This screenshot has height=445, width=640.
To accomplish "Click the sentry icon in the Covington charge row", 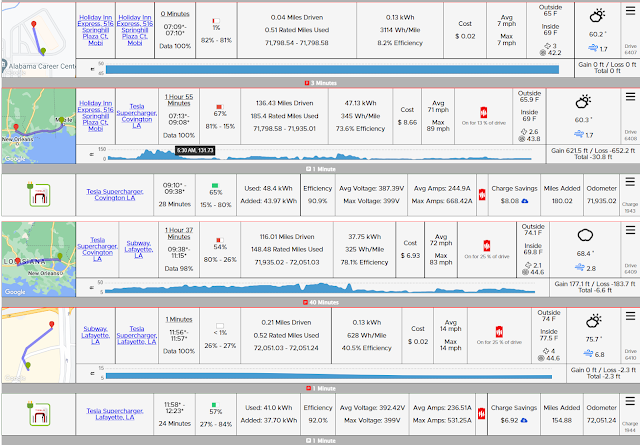I will pos(482,195).
